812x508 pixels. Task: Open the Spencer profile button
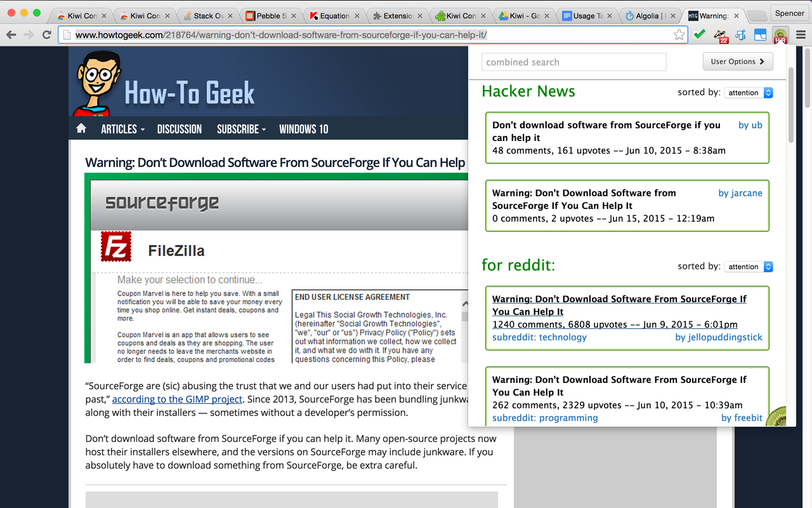(789, 13)
